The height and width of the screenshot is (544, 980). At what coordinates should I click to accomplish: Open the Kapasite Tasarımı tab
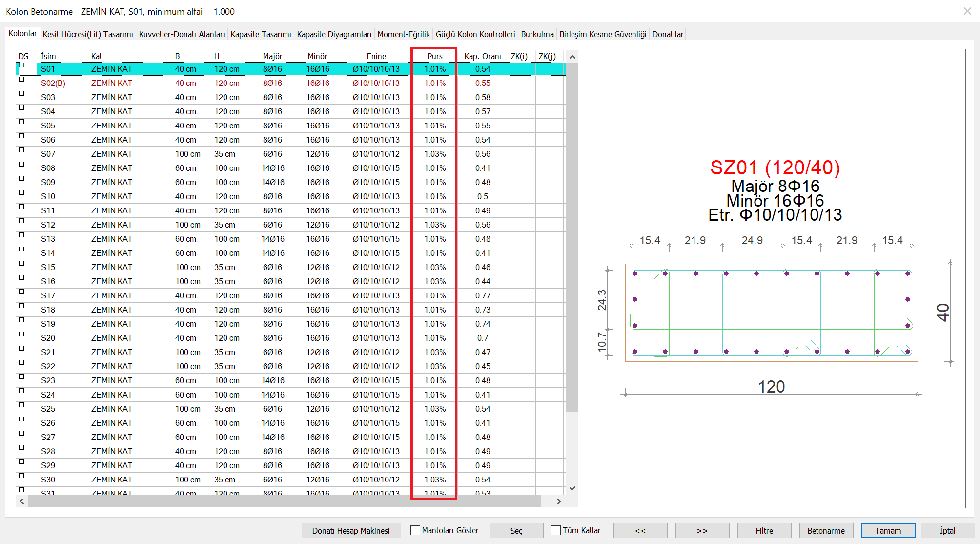coord(261,34)
